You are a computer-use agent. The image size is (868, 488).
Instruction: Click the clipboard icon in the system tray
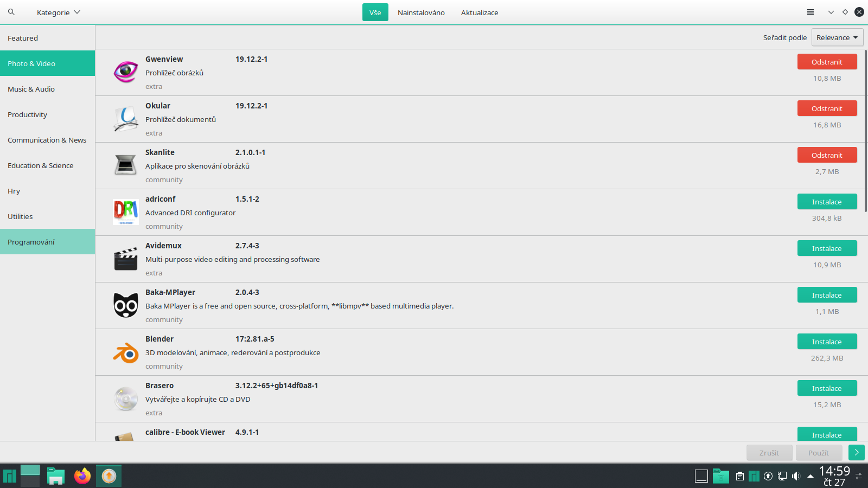coord(739,476)
